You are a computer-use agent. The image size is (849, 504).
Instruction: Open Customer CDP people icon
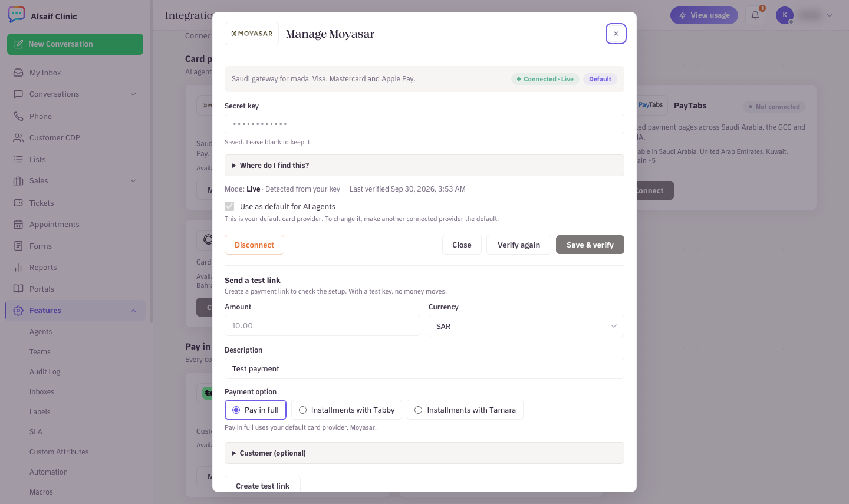coord(18,137)
